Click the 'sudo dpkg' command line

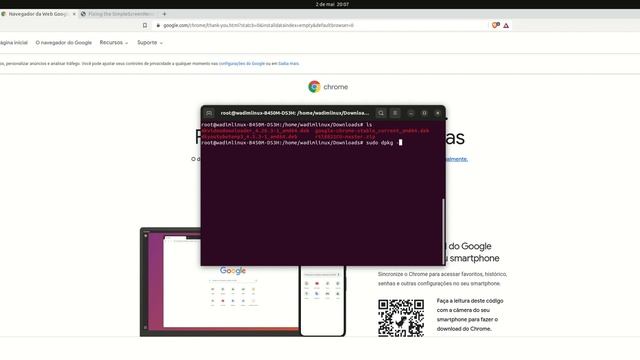pyautogui.click(x=301, y=143)
